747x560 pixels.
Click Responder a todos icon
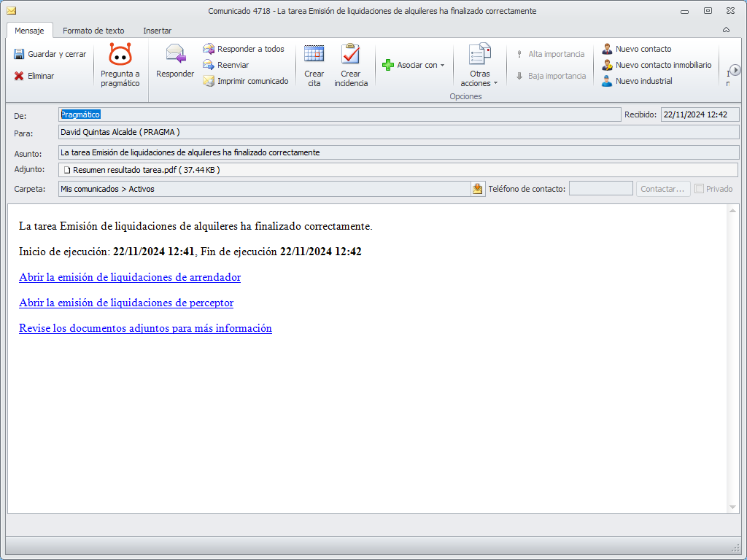(209, 49)
